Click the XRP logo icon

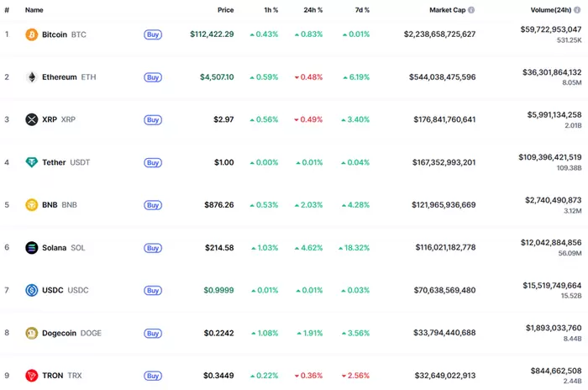pos(32,119)
